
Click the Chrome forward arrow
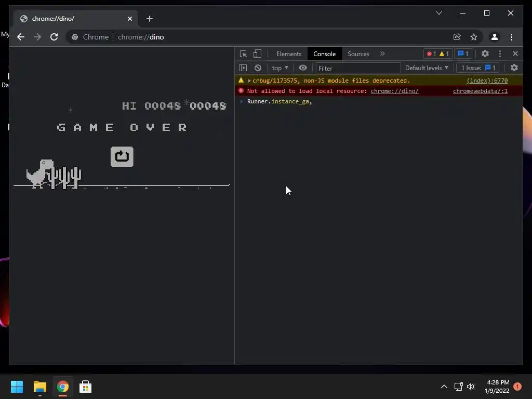(37, 37)
